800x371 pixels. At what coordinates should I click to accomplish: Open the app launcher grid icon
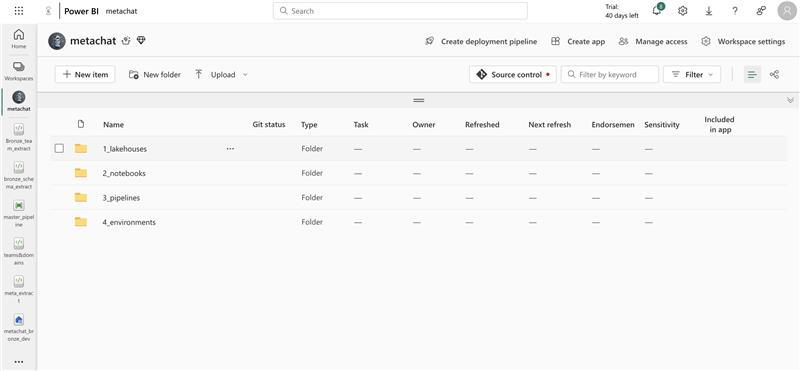pos(19,11)
